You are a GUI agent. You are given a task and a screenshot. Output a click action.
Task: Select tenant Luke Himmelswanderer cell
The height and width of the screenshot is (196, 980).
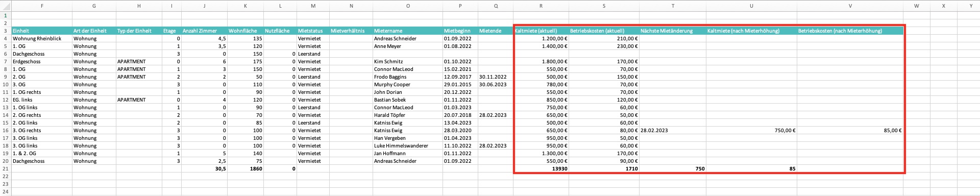[408, 145]
